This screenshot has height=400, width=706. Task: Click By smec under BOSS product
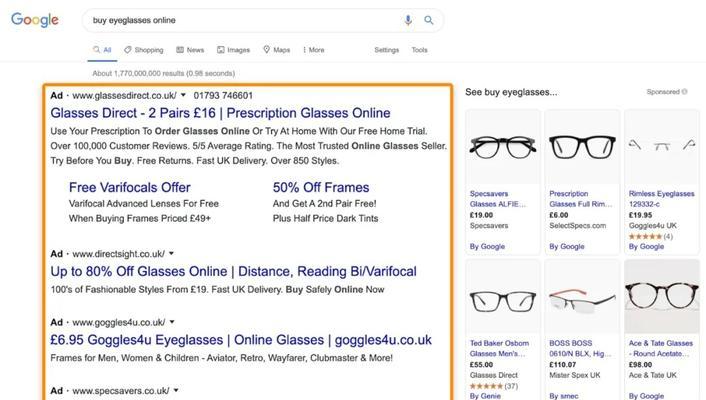coord(564,396)
